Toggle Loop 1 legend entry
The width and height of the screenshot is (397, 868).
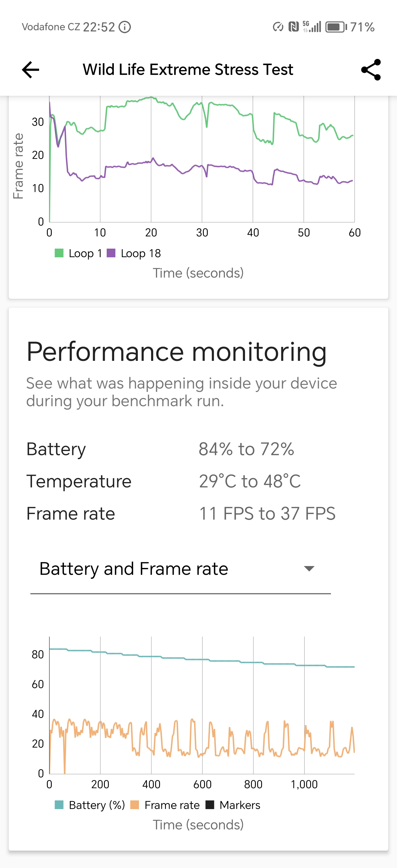[78, 253]
